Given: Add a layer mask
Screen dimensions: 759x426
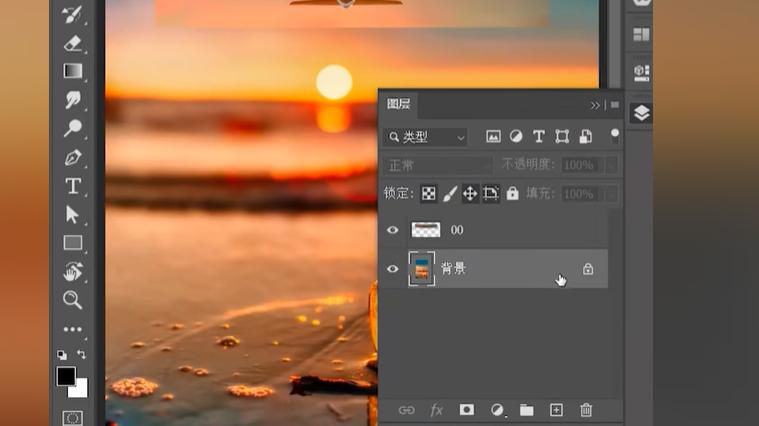Looking at the screenshot, I should tap(466, 410).
